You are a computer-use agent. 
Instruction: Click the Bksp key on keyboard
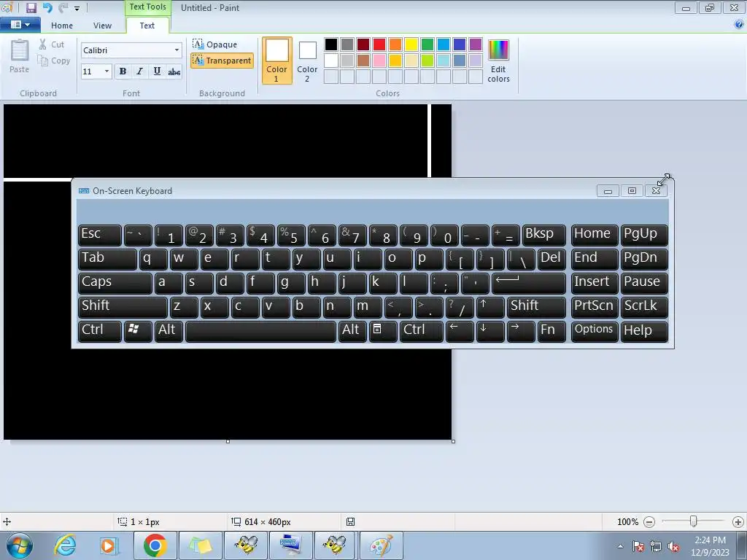pyautogui.click(x=544, y=236)
